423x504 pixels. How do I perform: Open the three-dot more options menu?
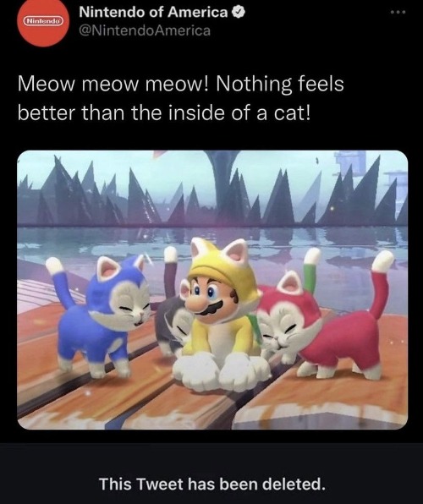tap(398, 12)
